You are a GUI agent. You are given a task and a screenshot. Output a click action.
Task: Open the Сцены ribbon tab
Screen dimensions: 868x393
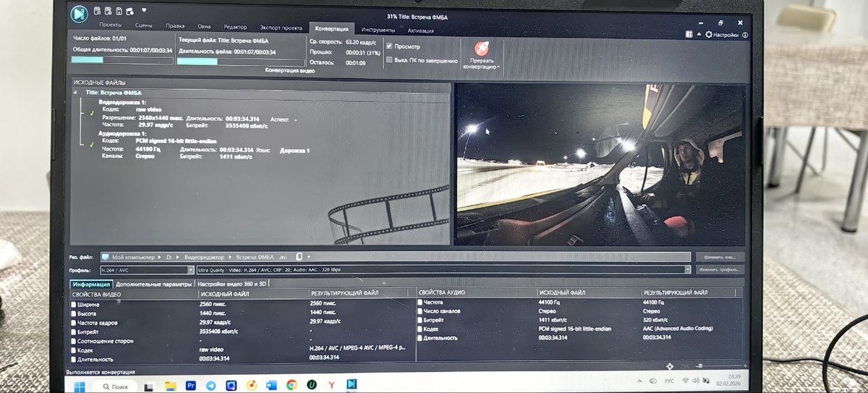pos(144,27)
